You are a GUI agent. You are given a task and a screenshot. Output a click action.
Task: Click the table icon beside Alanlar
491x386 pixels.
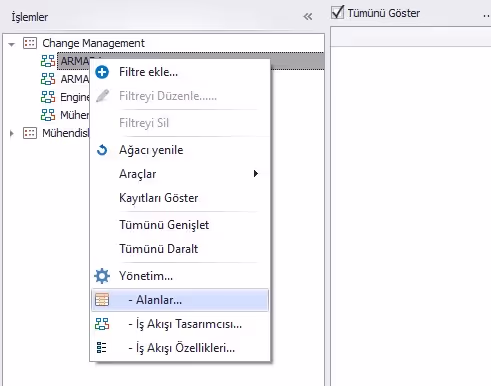(x=102, y=300)
